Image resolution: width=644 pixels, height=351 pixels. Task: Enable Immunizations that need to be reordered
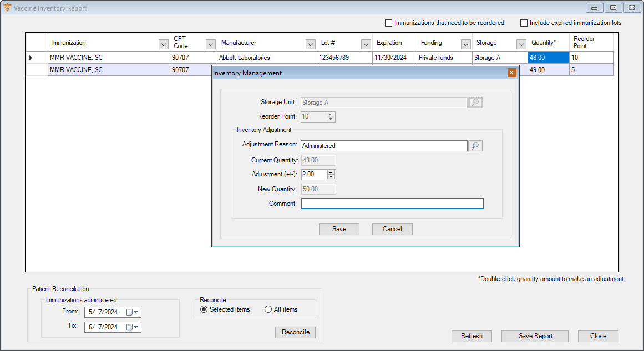(388, 23)
